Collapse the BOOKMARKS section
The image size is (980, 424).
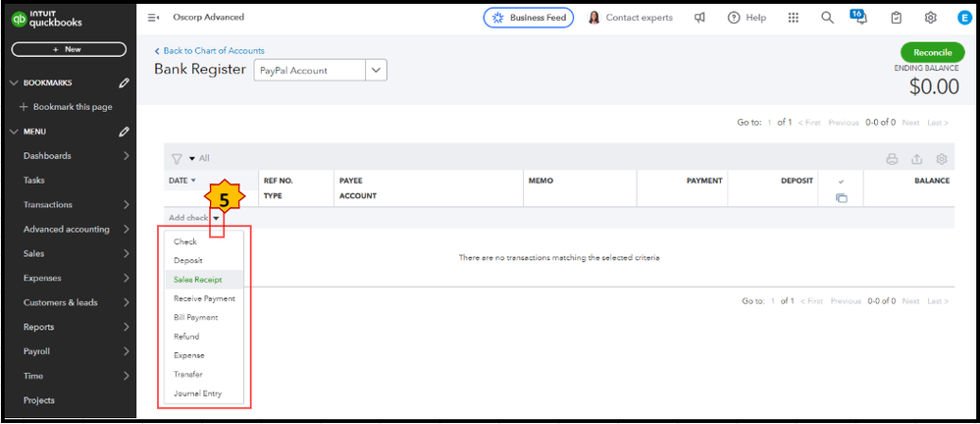click(x=15, y=82)
